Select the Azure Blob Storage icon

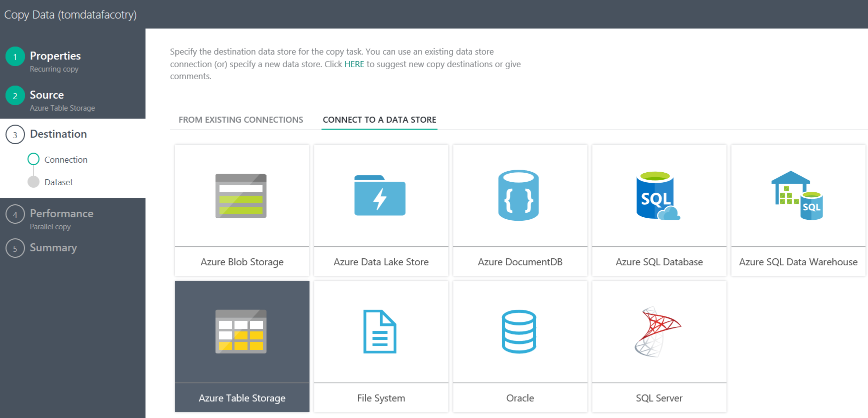pos(241,196)
